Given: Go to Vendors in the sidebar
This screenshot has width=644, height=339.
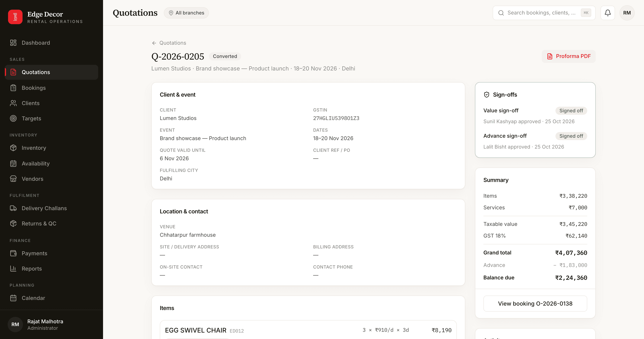Looking at the screenshot, I should tap(52, 179).
